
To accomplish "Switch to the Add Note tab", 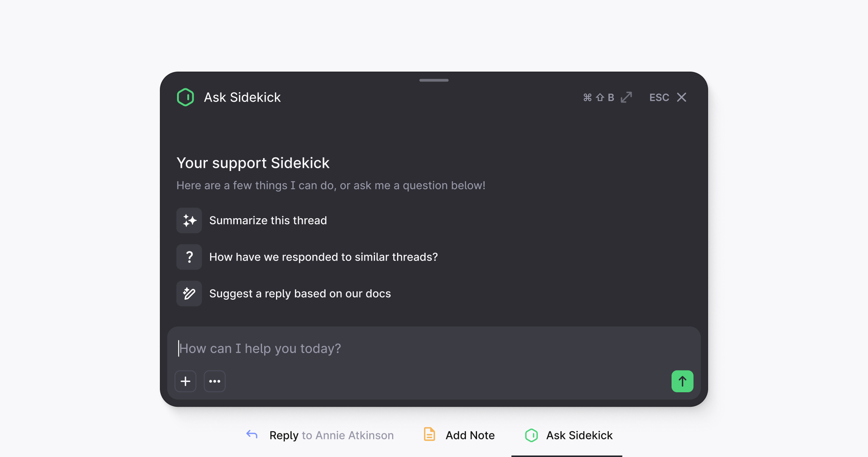I will pos(470,435).
